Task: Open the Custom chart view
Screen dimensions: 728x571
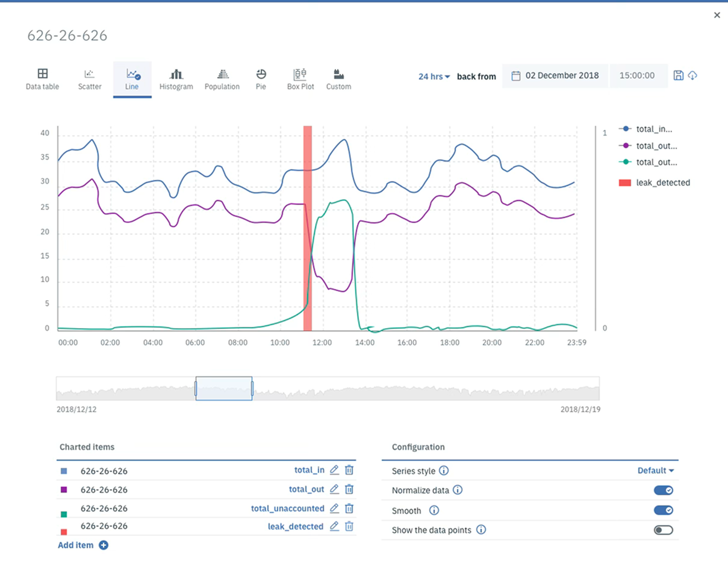Action: (x=338, y=80)
